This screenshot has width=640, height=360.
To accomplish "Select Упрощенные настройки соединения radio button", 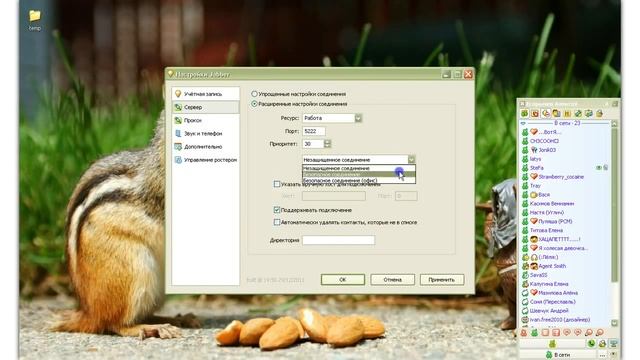I will tap(254, 94).
